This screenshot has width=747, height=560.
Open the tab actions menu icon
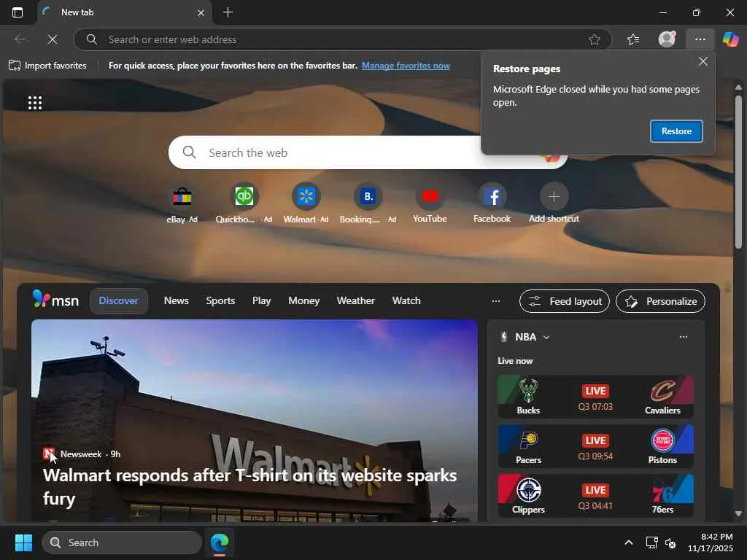(18, 12)
